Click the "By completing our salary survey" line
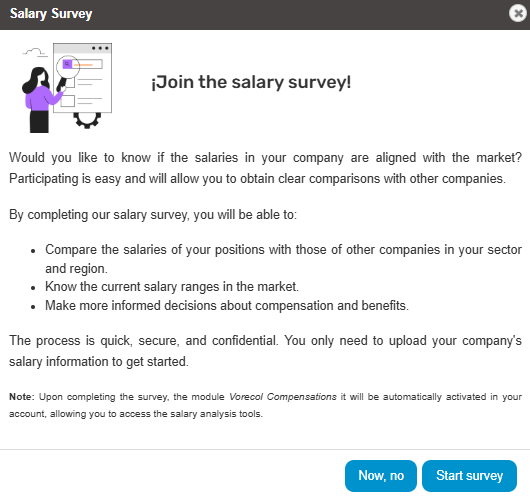This screenshot has width=530, height=498. tap(153, 215)
